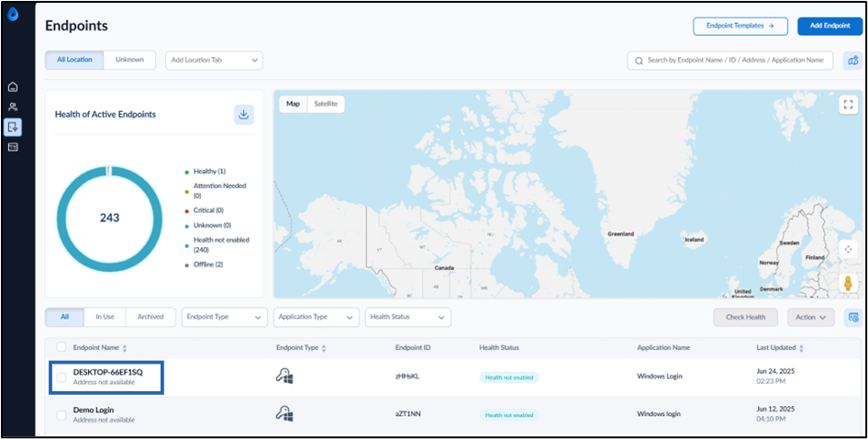The height and width of the screenshot is (439, 868).
Task: Recenter the map with the location icon
Action: pos(848,249)
